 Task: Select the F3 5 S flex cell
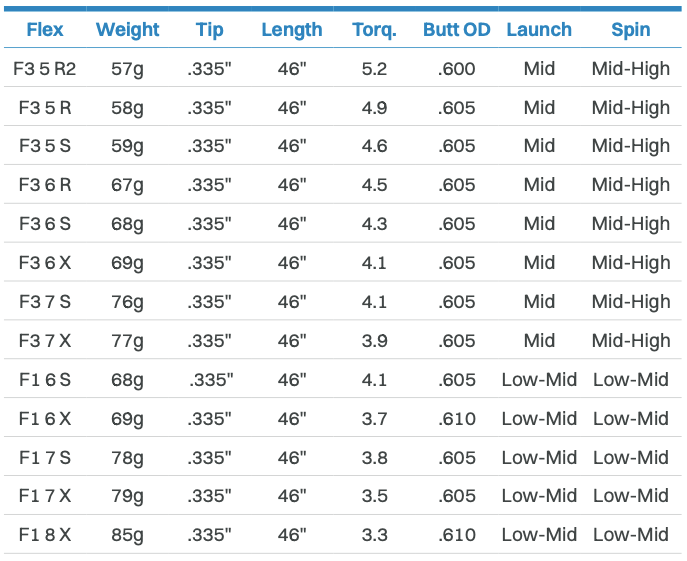(45, 146)
